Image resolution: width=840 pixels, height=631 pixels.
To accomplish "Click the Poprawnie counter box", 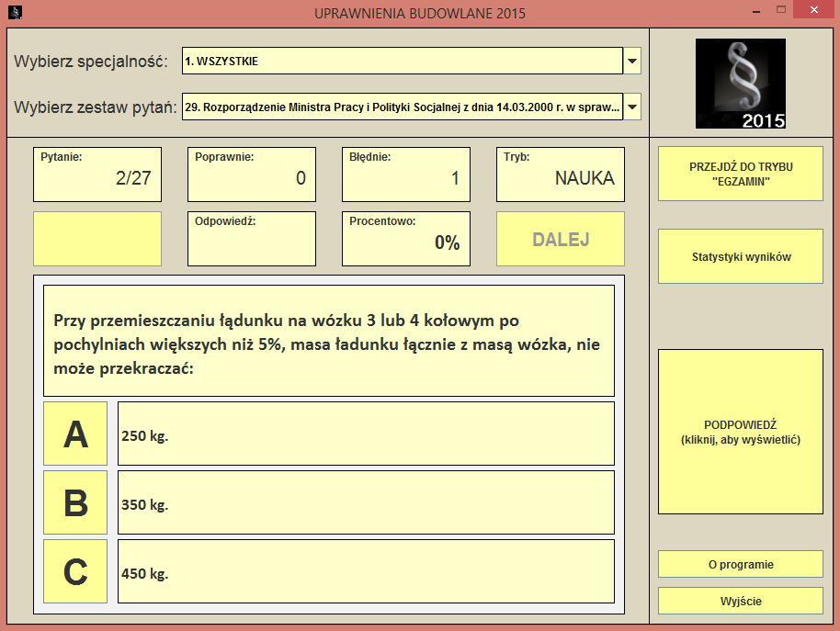I will pyautogui.click(x=252, y=175).
